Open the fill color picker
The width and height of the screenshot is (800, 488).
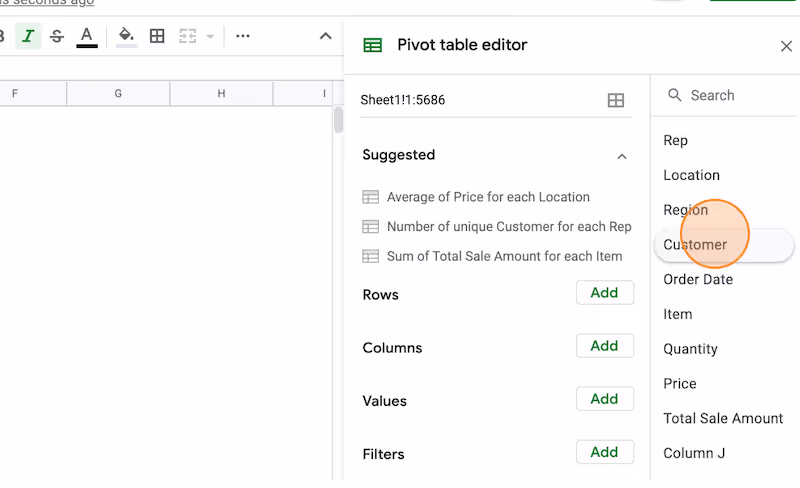tap(126, 37)
